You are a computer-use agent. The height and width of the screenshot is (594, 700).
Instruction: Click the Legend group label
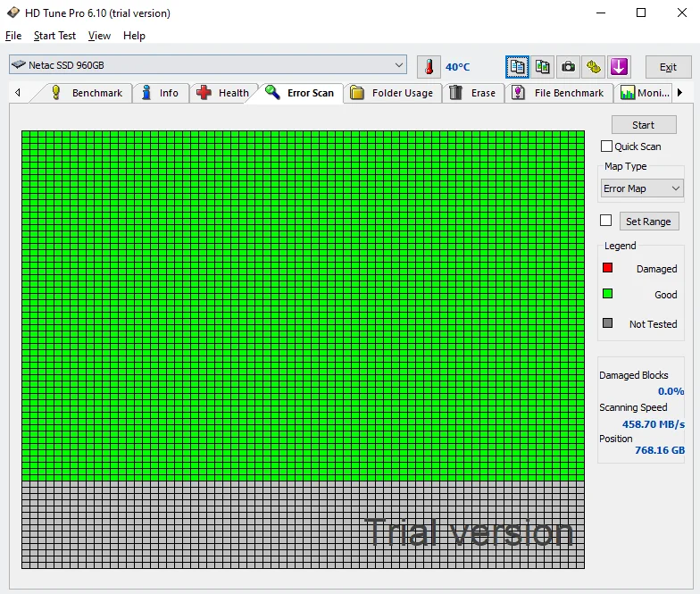pyautogui.click(x=620, y=246)
